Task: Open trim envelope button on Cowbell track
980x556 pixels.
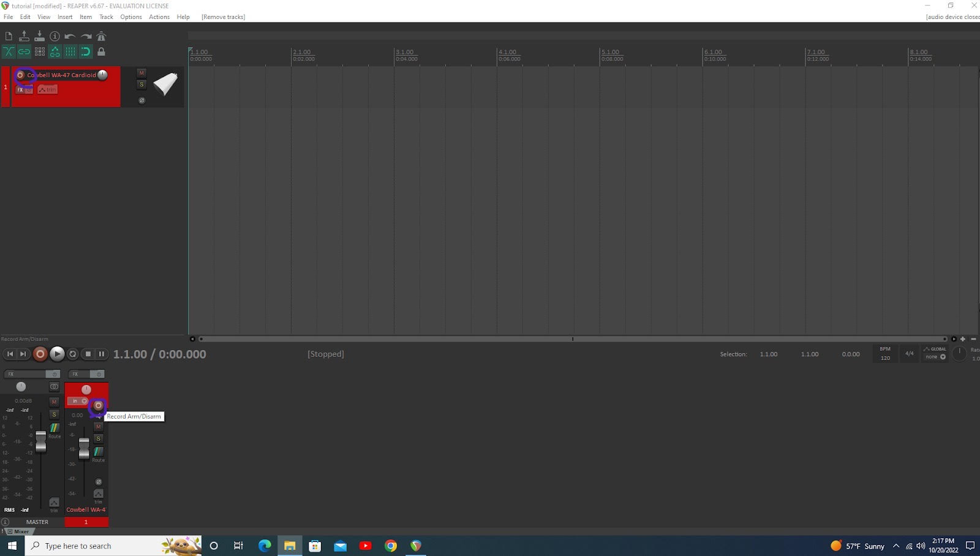Action: click(47, 89)
